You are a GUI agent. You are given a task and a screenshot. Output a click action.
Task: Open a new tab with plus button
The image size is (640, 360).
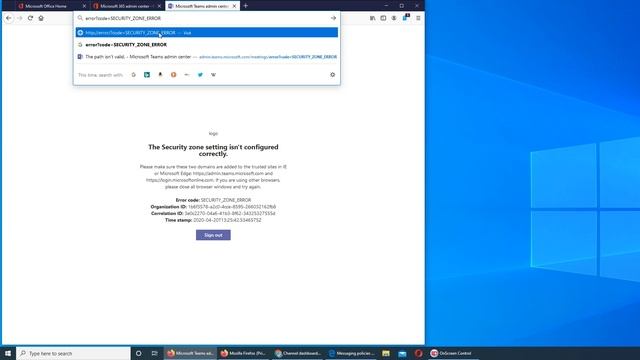pos(246,6)
